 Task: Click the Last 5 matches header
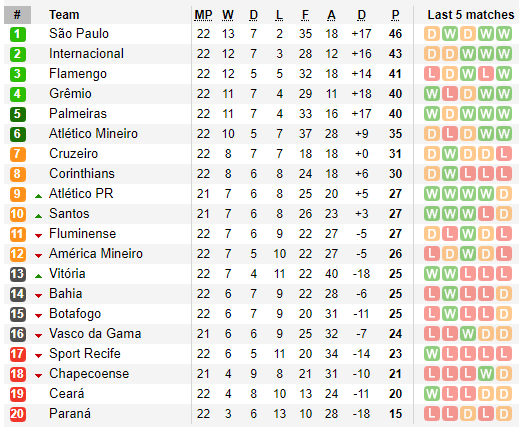pyautogui.click(x=471, y=15)
